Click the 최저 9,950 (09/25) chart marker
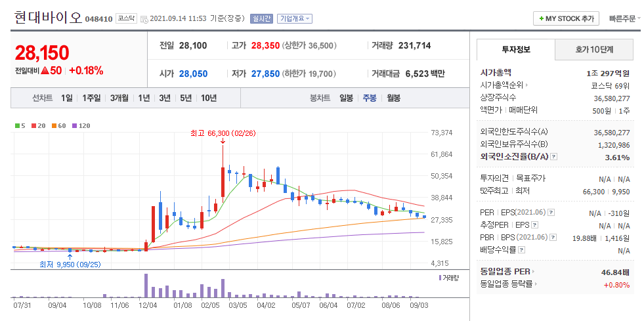This screenshot has width=644, height=321. (x=70, y=265)
